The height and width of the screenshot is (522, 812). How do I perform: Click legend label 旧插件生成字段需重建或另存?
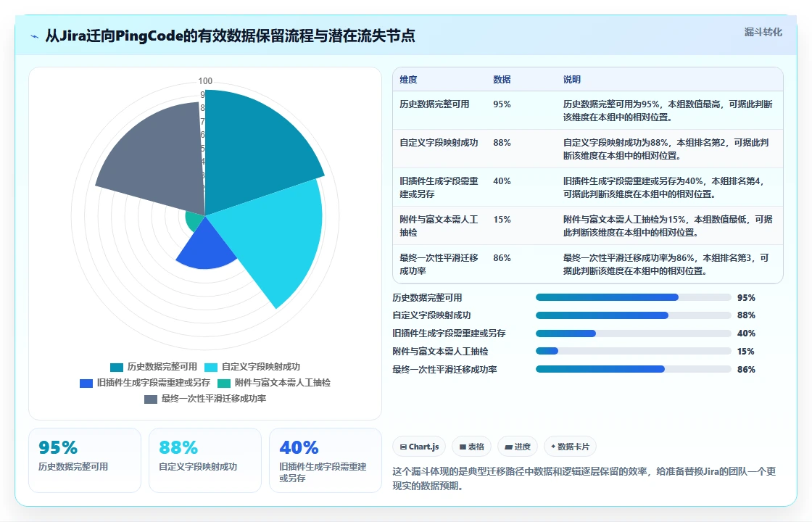153,383
